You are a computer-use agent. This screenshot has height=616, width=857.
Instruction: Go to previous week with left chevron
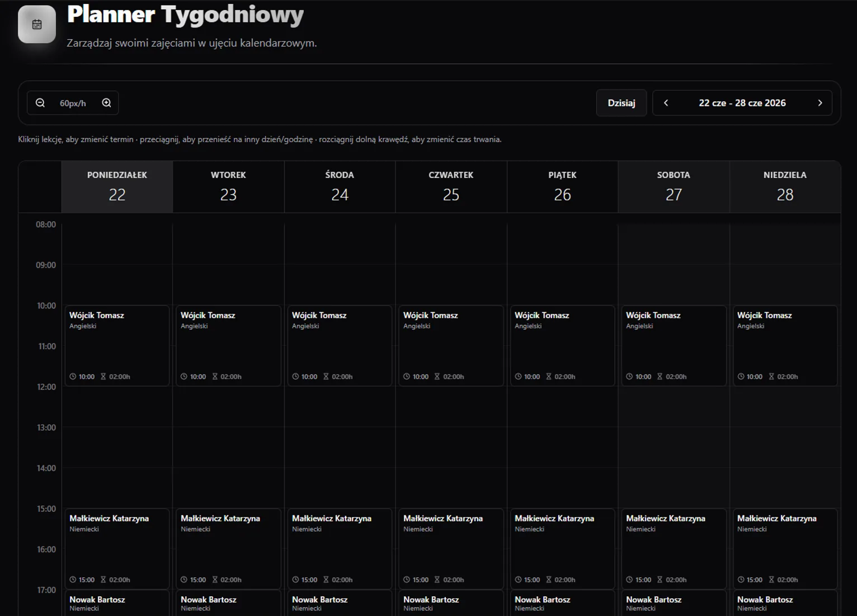coord(666,103)
